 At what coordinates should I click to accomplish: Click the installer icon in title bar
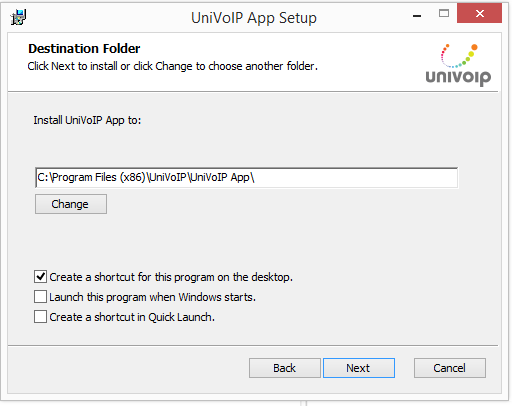tap(18, 17)
